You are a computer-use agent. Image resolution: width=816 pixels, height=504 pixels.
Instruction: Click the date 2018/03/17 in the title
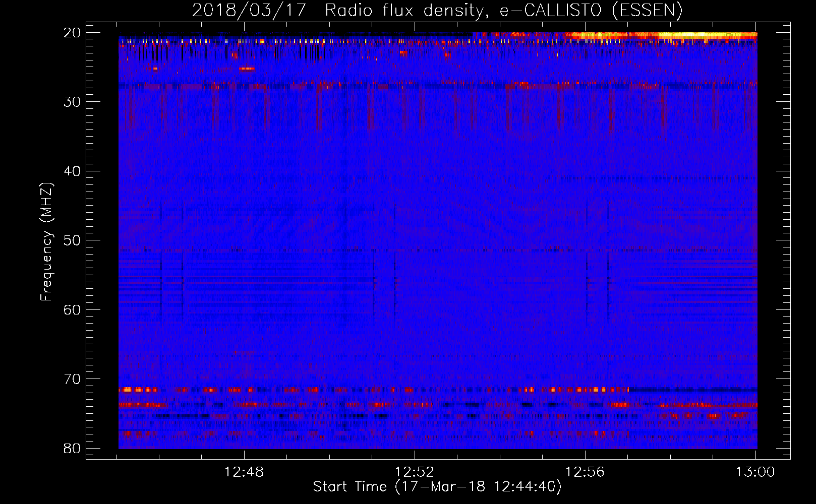tap(249, 10)
